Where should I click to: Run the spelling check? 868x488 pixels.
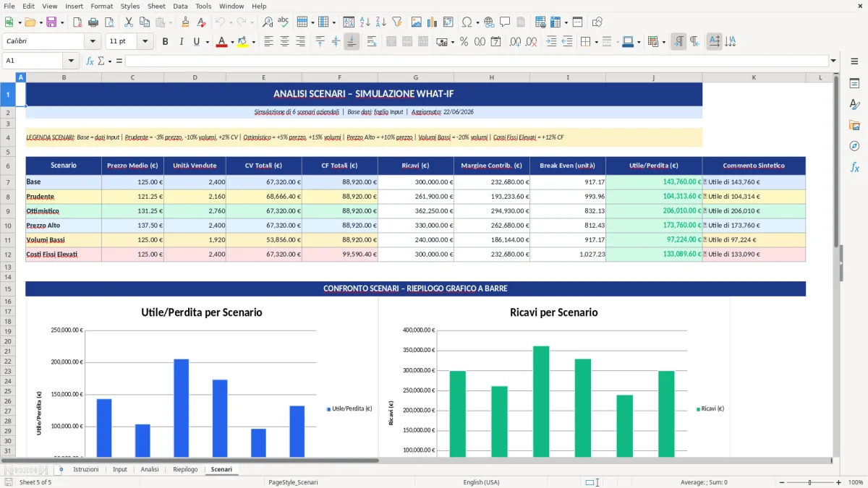[283, 22]
